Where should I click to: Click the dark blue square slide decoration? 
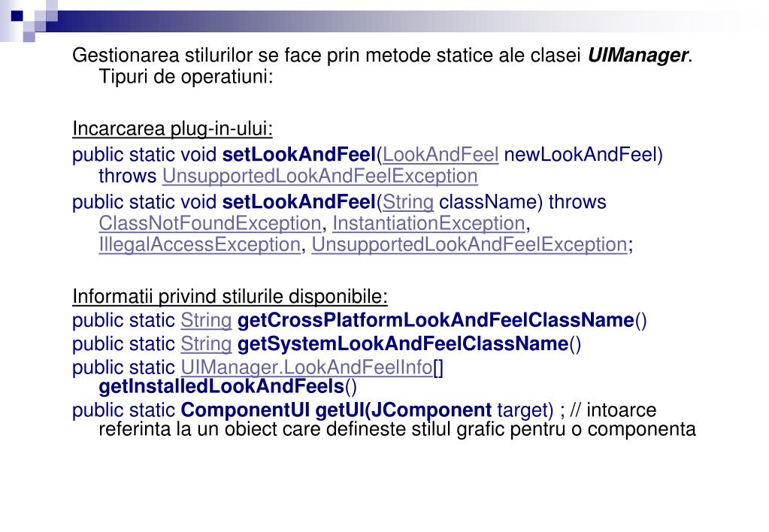click(17, 17)
